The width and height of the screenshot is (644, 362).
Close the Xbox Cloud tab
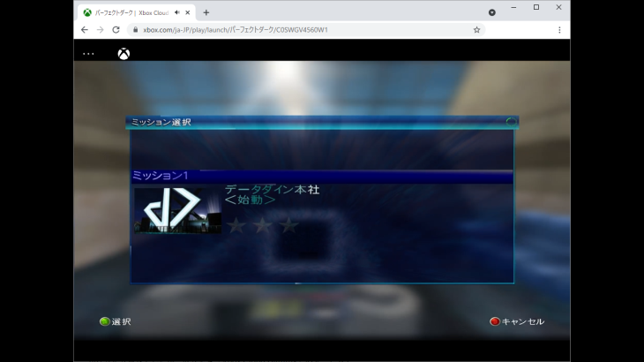(x=188, y=12)
